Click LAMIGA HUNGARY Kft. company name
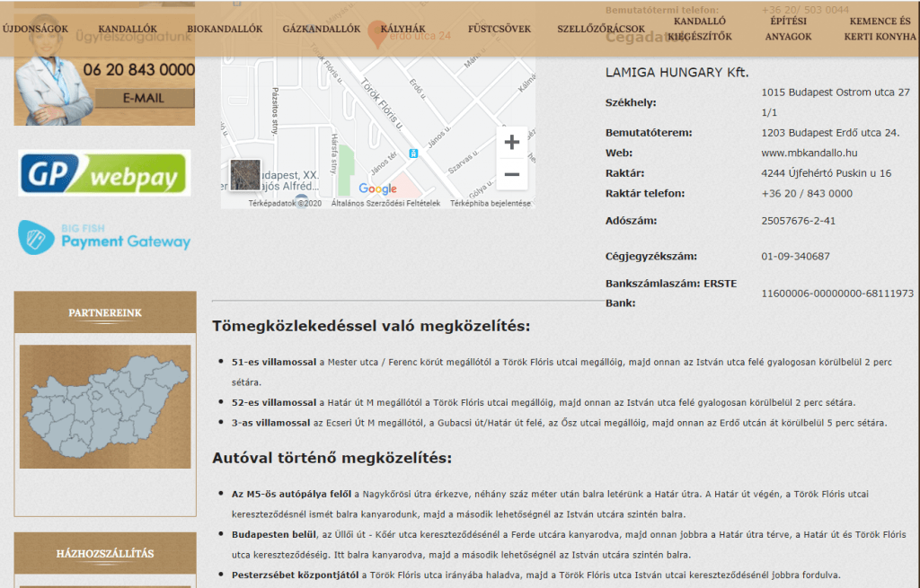920x588 pixels. 677,73
